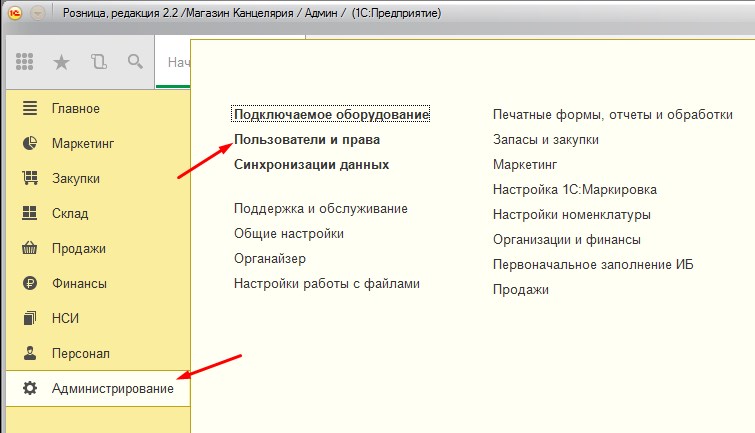
Task: Click the Склад squares icon
Action: pos(30,213)
